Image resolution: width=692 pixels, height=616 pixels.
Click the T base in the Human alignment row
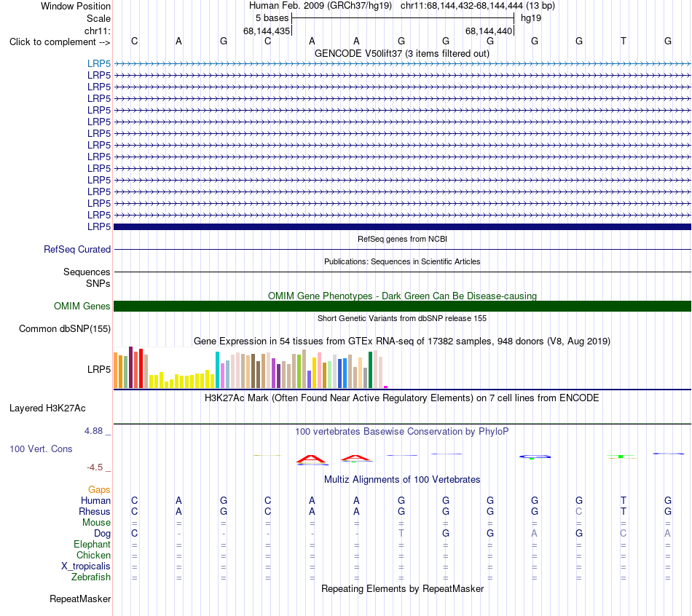[x=623, y=500]
